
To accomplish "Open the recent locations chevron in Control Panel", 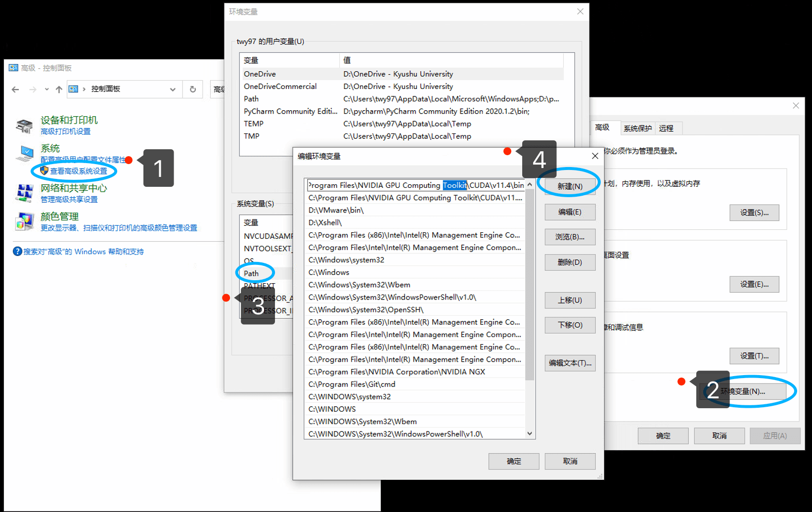I will 46,89.
